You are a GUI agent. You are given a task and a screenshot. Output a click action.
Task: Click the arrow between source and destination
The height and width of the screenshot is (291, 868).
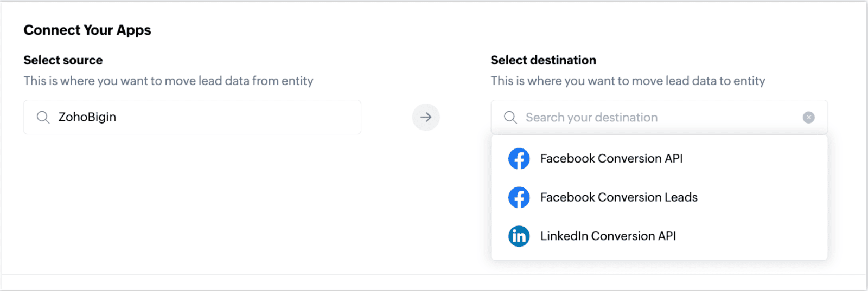point(426,117)
